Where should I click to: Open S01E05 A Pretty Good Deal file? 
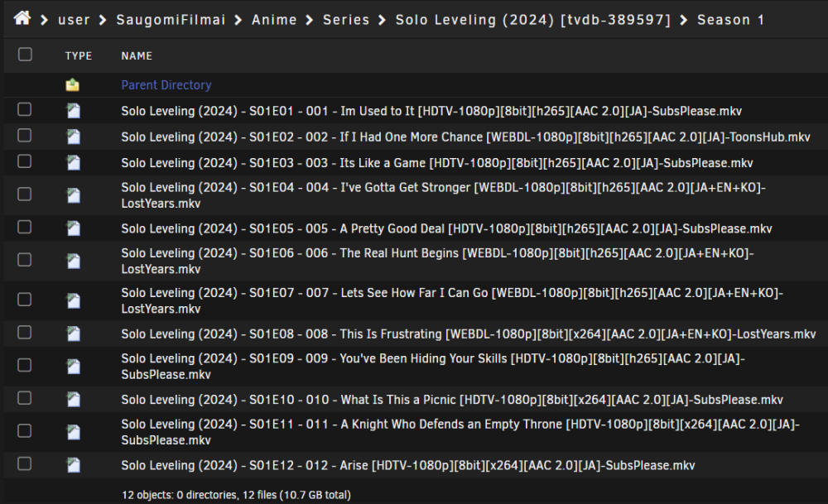[x=446, y=228]
